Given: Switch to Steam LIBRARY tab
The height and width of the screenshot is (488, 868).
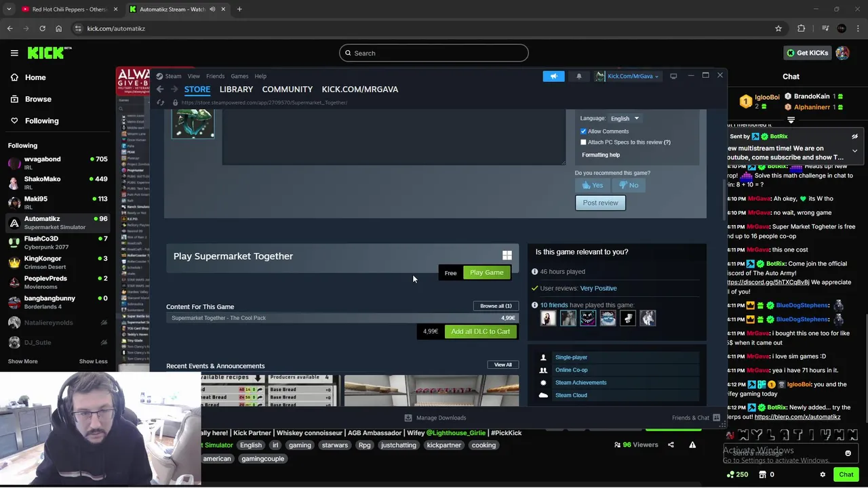Looking at the screenshot, I should (x=236, y=89).
